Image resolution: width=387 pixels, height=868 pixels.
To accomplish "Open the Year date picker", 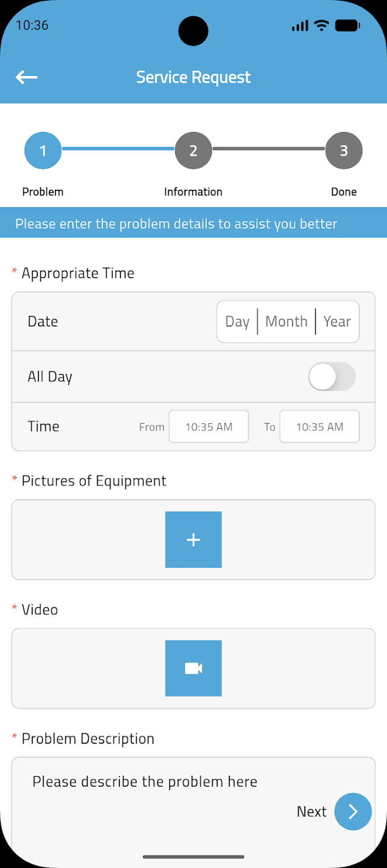I will tap(337, 321).
